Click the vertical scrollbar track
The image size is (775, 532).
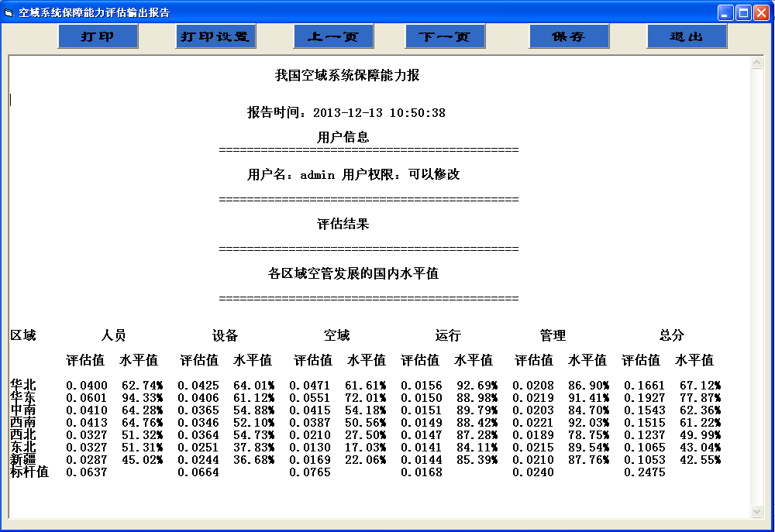tap(757, 287)
